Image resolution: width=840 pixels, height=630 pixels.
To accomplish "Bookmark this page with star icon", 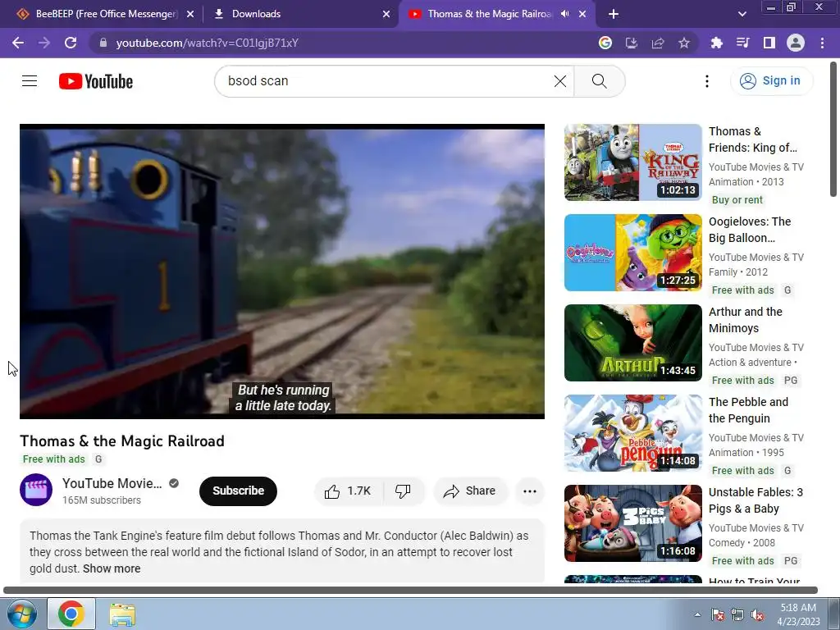I will [x=683, y=43].
